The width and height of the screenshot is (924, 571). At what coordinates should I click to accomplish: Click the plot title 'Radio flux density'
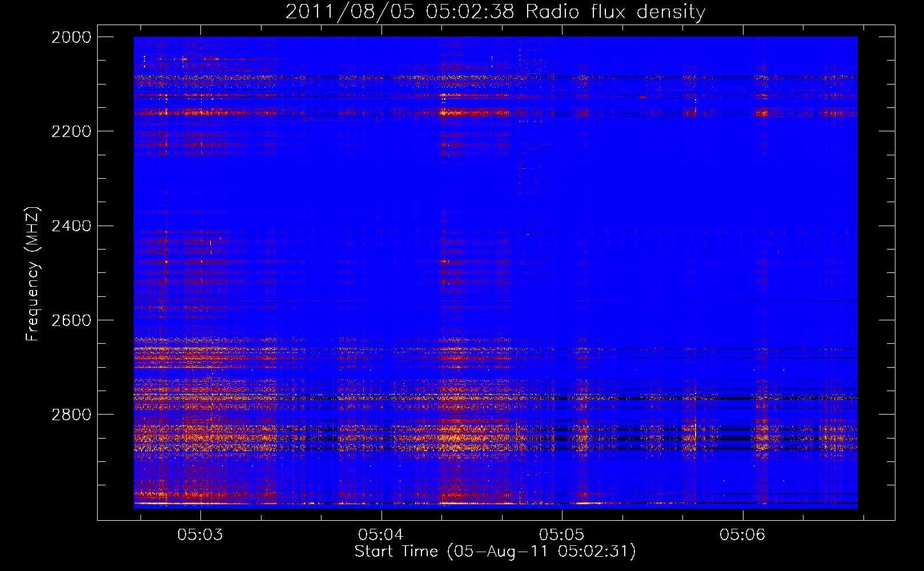click(x=615, y=12)
